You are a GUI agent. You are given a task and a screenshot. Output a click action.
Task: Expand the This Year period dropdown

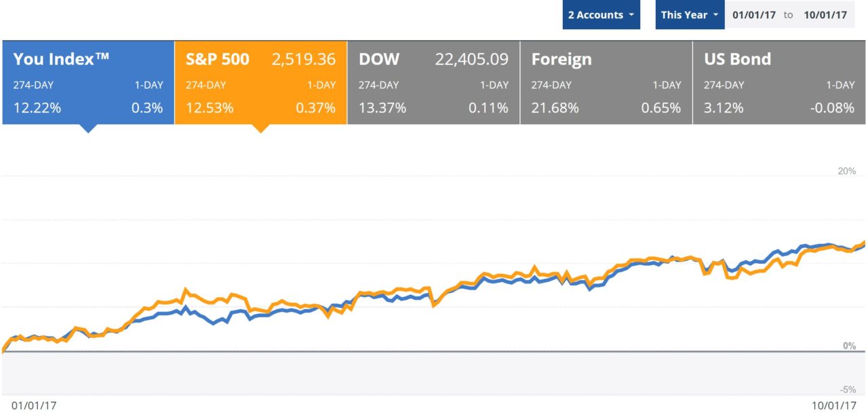690,15
